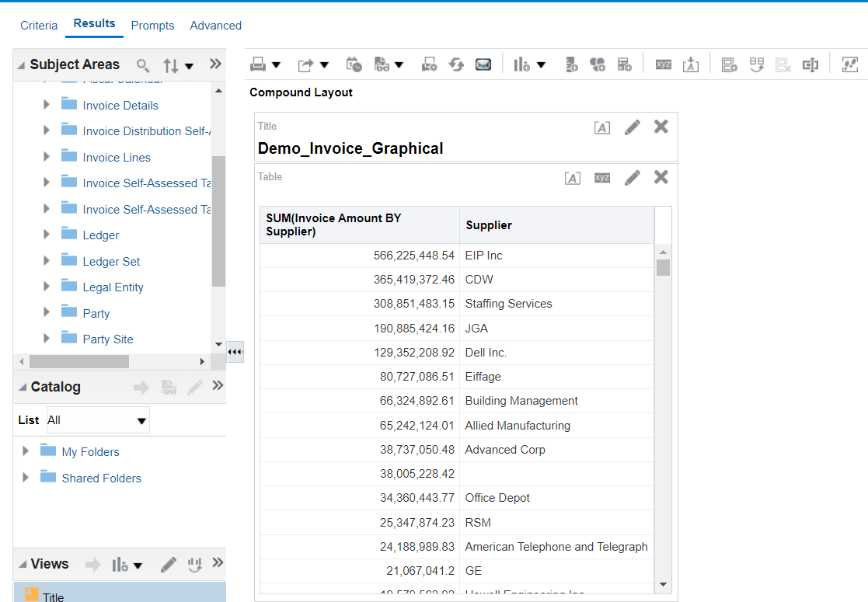Image resolution: width=868 pixels, height=602 pixels.
Task: Open the Print icon's dropdown arrow
Action: pyautogui.click(x=276, y=65)
